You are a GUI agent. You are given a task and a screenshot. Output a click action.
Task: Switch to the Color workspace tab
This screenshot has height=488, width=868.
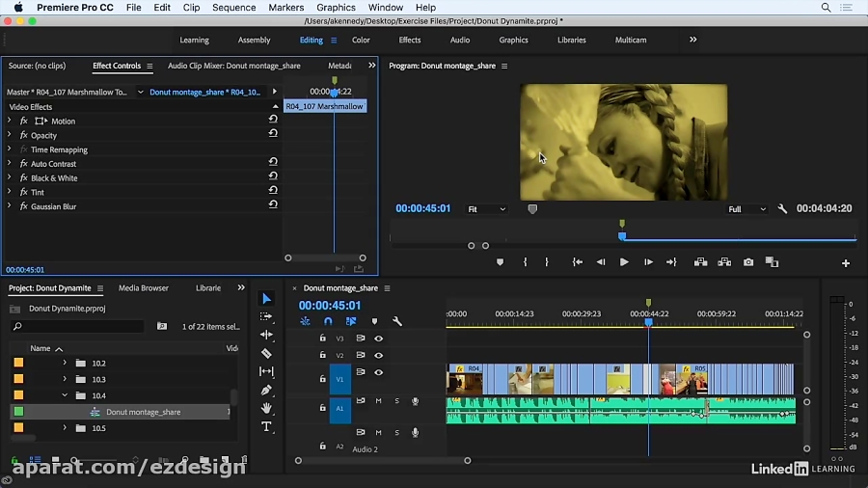(361, 41)
